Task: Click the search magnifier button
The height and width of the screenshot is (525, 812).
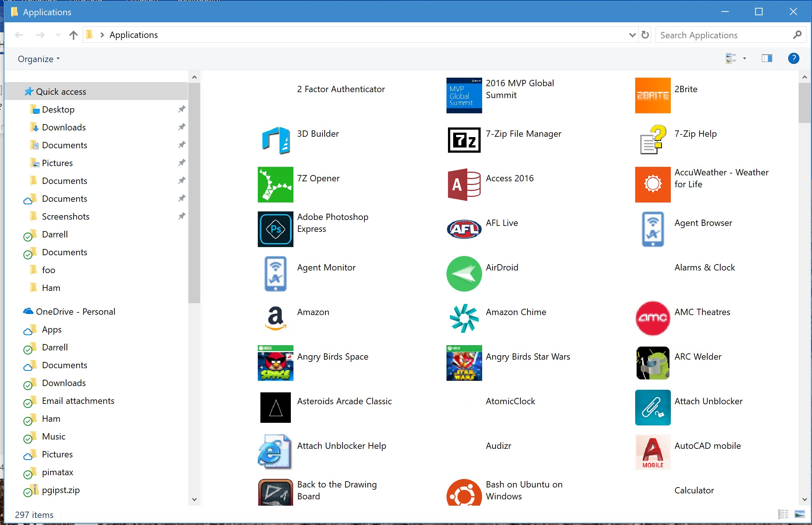Action: point(797,35)
